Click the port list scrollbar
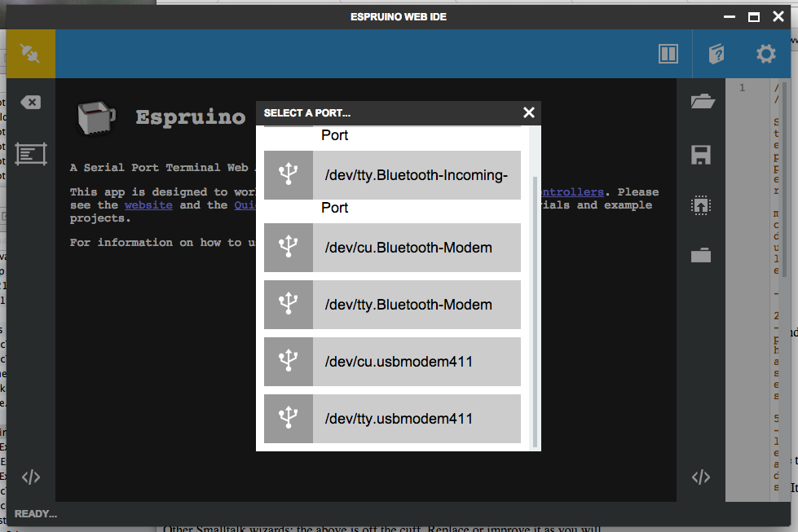The width and height of the screenshot is (798, 532). (x=535, y=312)
